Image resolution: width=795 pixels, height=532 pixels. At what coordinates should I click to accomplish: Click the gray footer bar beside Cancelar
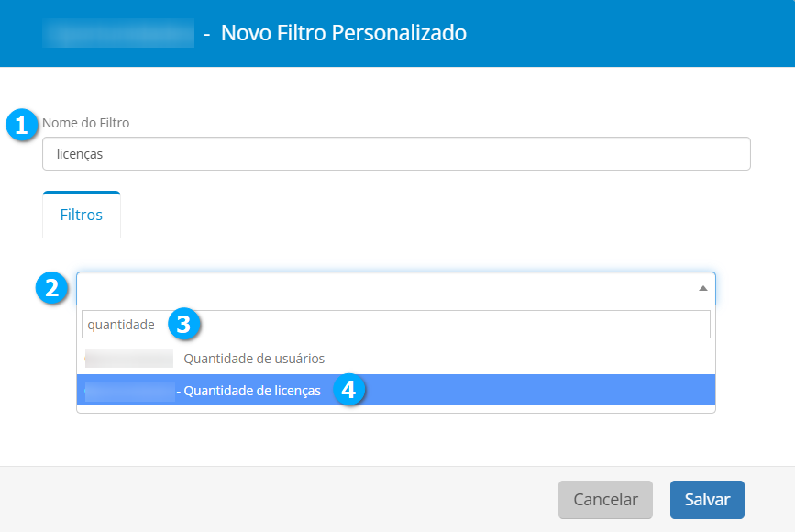pyautogui.click(x=275, y=500)
